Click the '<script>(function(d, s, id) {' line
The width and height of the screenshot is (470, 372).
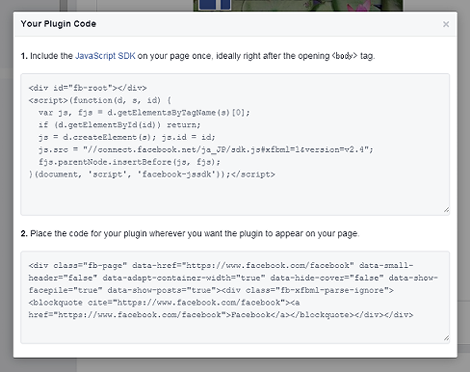pos(100,100)
